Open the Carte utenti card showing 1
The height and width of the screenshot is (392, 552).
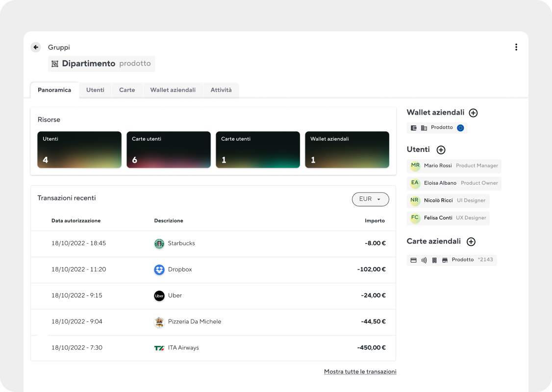pyautogui.click(x=258, y=149)
